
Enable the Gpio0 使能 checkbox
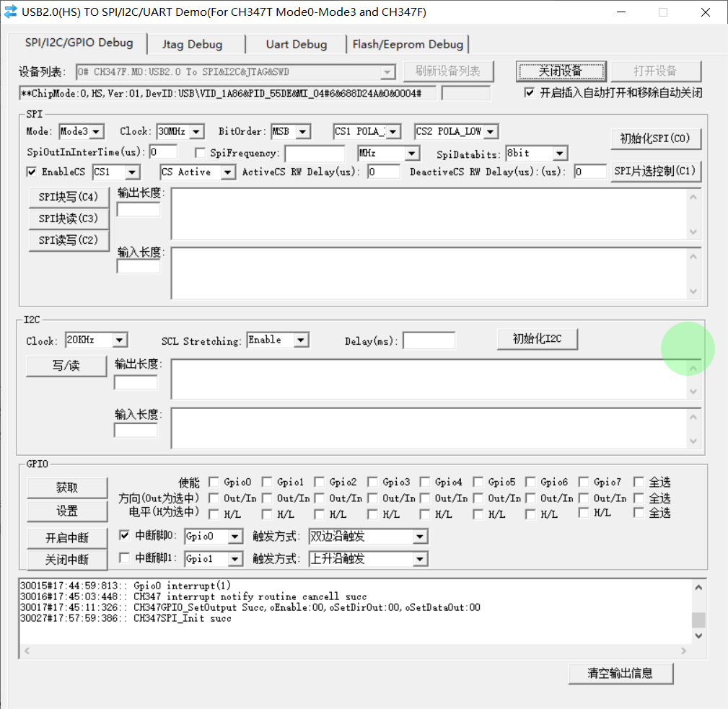214,482
